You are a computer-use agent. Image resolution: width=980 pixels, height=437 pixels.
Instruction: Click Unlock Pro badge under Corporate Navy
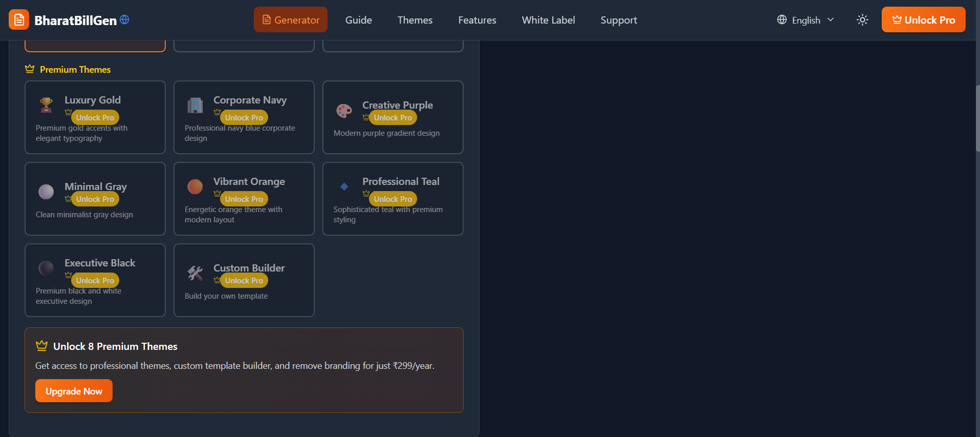(x=244, y=117)
